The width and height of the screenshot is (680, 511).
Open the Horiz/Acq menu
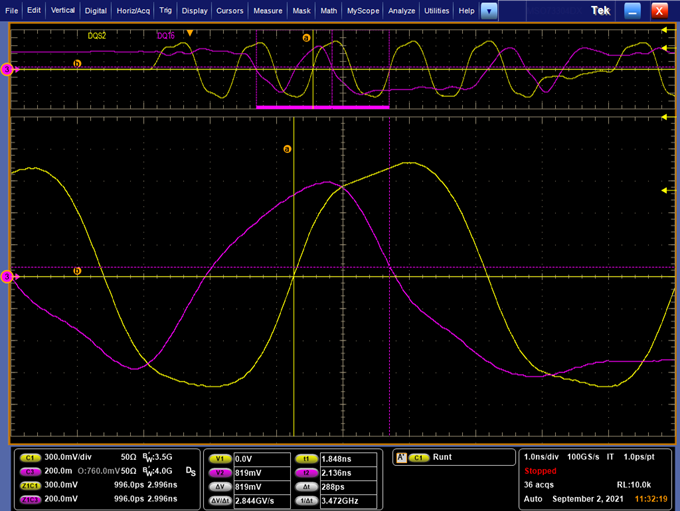click(x=133, y=11)
